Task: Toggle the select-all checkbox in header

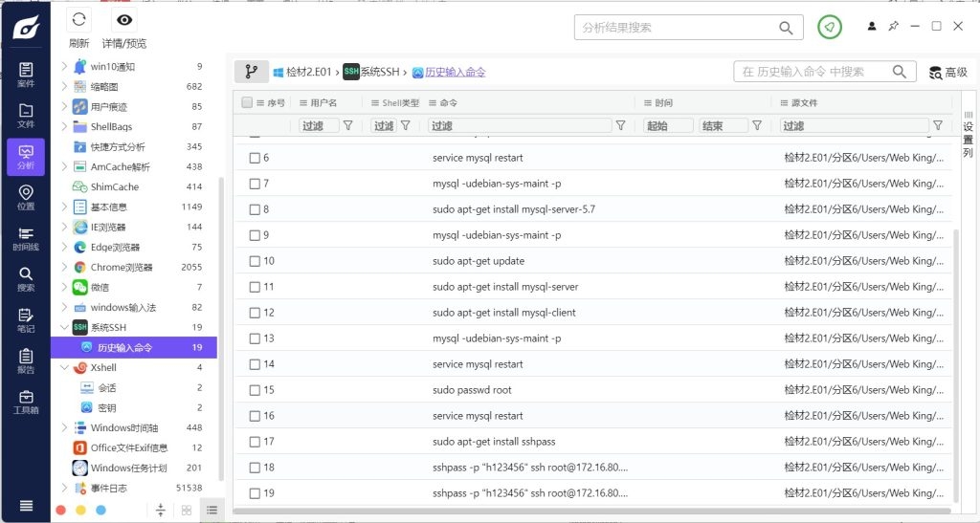Action: 247,103
